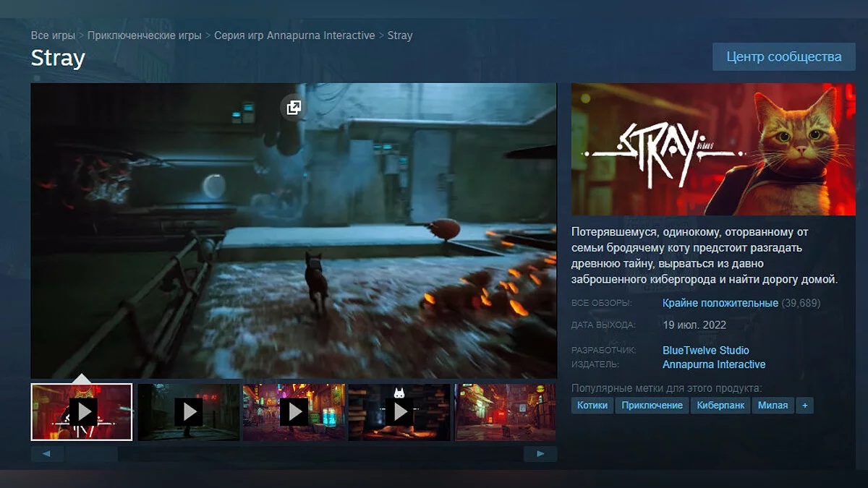Open developer BlueTwelve Studio link
This screenshot has width=868, height=488.
[706, 350]
